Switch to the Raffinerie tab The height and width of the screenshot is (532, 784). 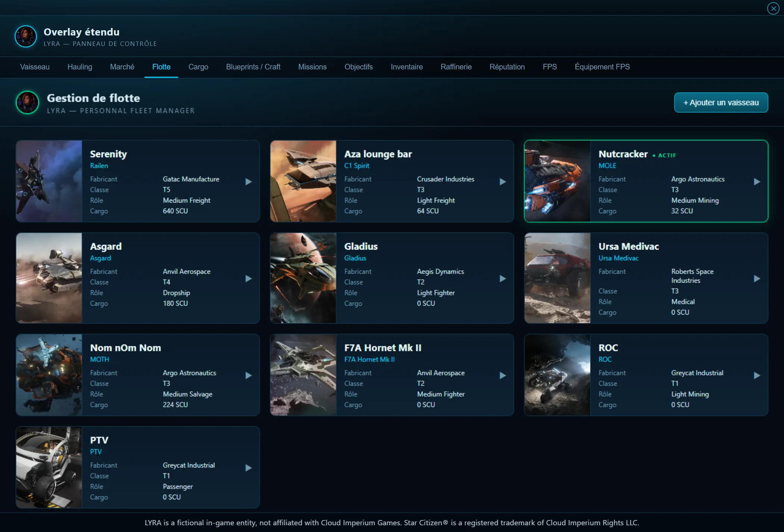tap(456, 67)
